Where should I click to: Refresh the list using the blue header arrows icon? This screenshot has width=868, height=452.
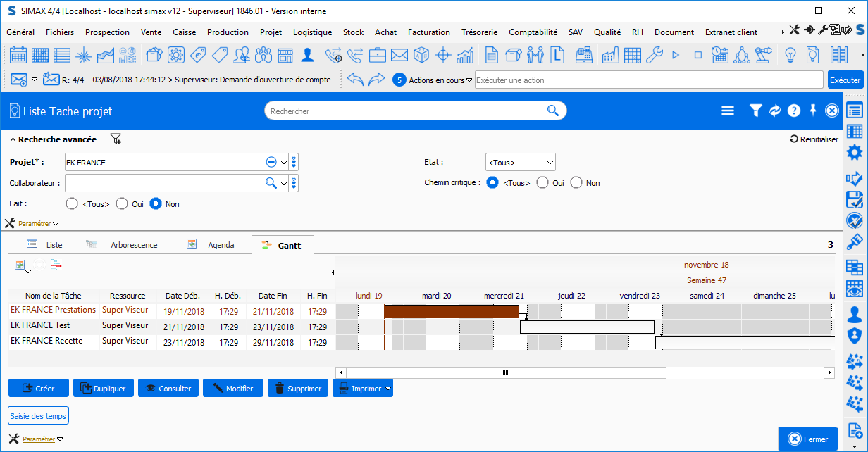[775, 111]
